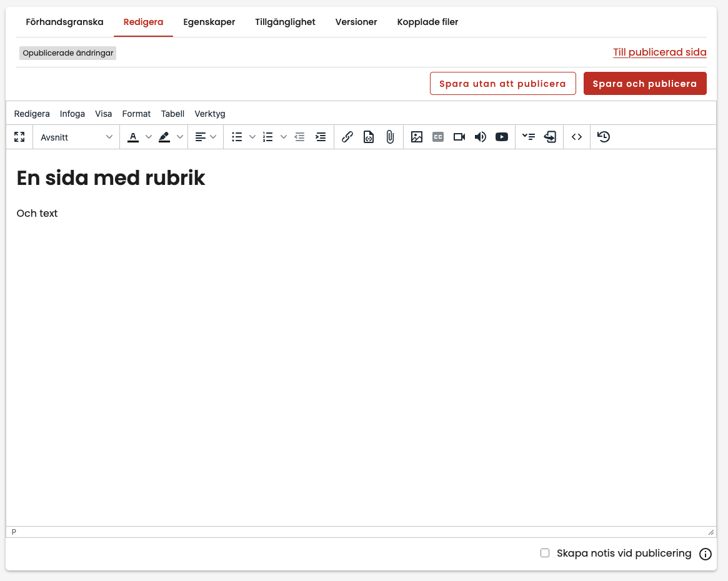
Task: Insert an image with the picture icon
Action: tap(417, 137)
